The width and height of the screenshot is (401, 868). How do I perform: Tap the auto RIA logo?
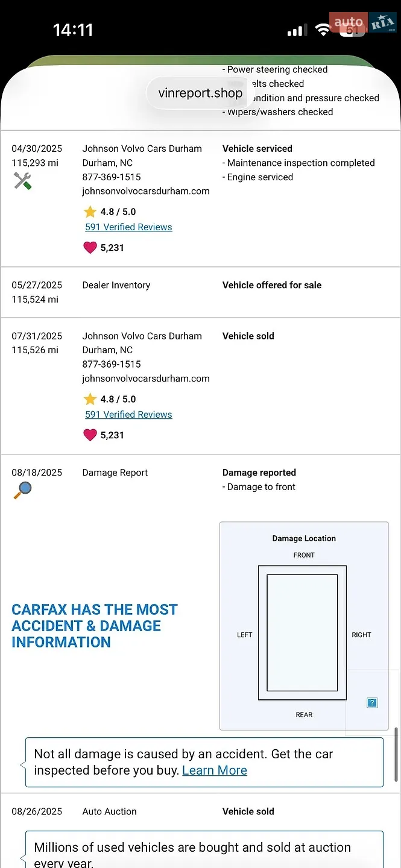pos(363,23)
